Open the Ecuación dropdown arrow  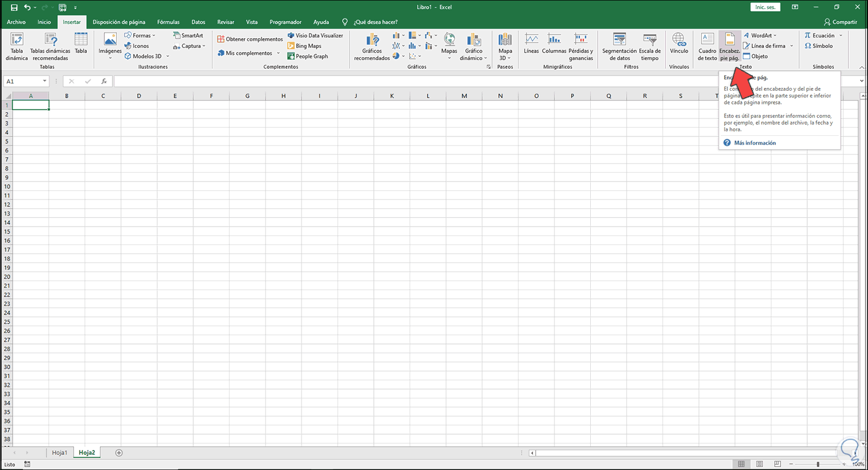coord(841,35)
